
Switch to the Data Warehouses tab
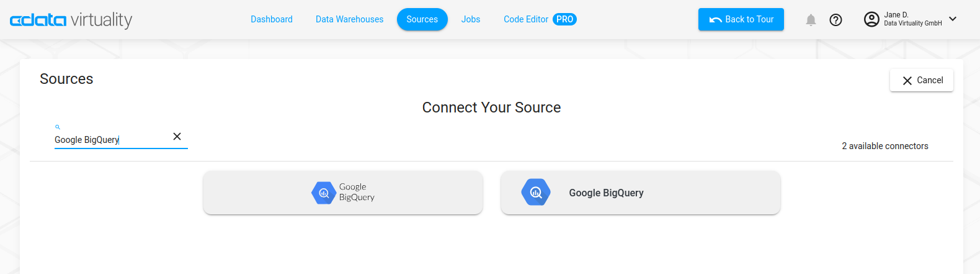click(349, 19)
